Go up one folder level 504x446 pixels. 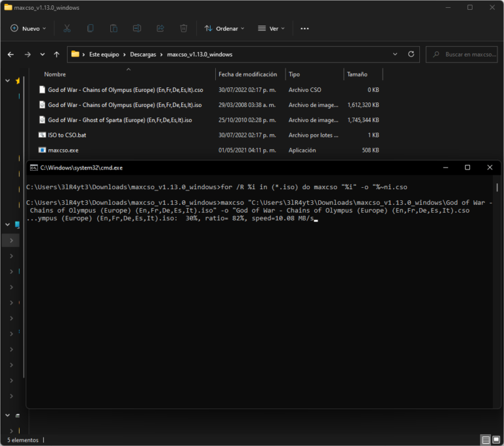57,55
